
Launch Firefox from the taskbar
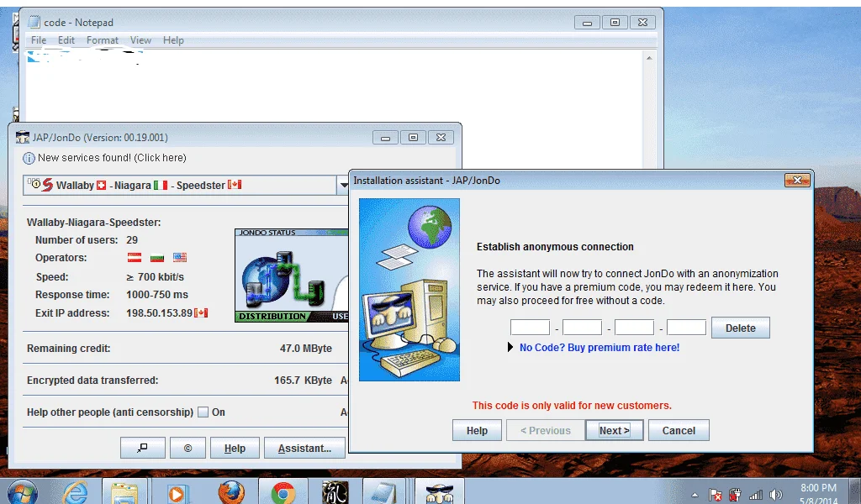[231, 492]
